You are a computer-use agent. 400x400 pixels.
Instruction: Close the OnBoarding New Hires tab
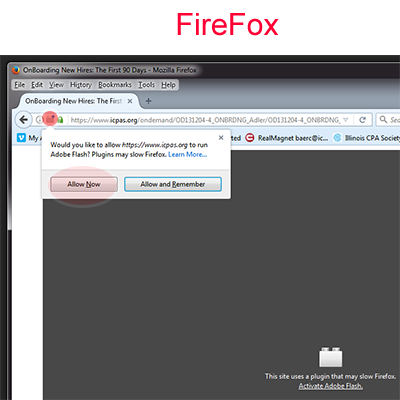pos(130,101)
